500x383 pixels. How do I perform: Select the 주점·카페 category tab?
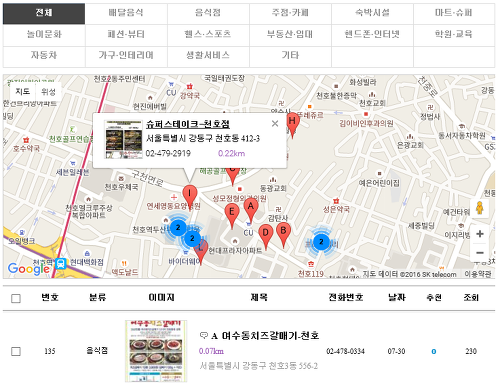coord(290,13)
